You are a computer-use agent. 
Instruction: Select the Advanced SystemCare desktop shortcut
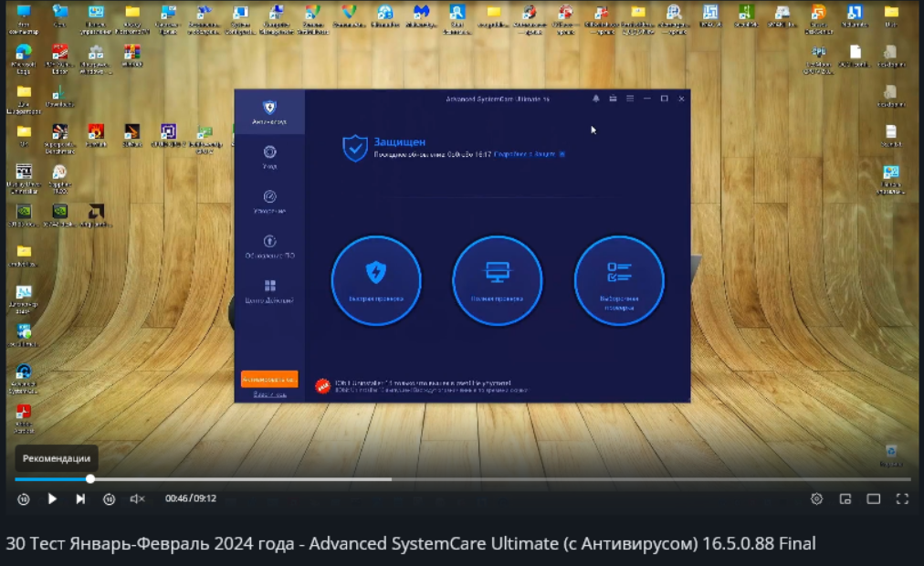click(x=24, y=379)
